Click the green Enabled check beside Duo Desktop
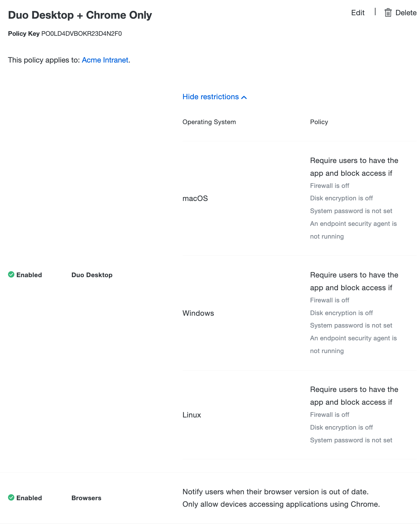Screen dimensions: 420x526 pyautogui.click(x=11, y=274)
